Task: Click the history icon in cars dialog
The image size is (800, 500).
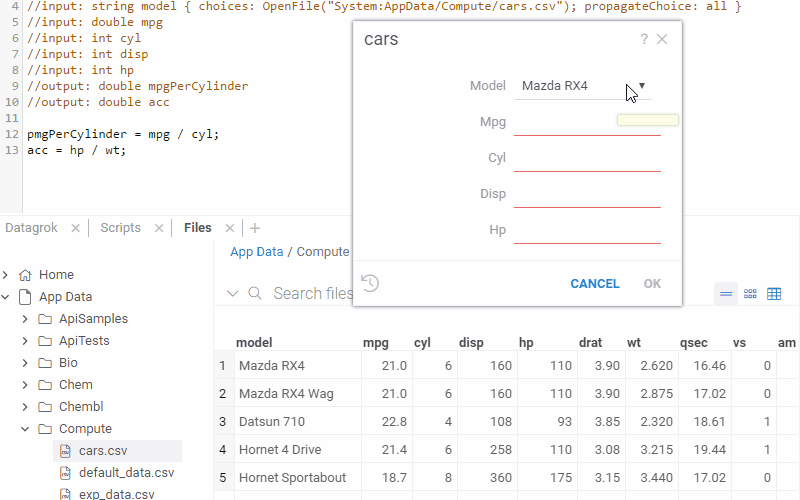Action: (x=370, y=283)
